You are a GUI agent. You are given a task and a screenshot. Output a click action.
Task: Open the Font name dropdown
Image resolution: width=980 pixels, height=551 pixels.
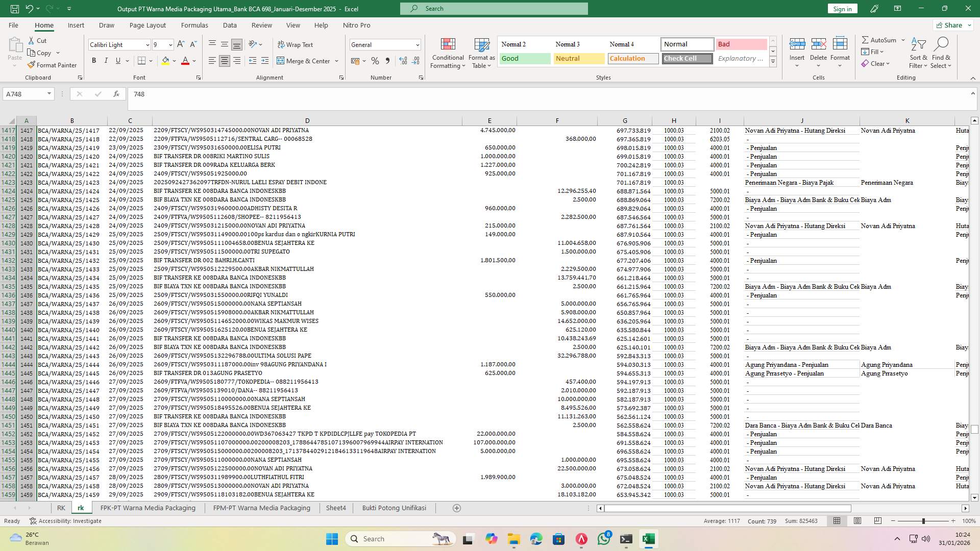(146, 44)
